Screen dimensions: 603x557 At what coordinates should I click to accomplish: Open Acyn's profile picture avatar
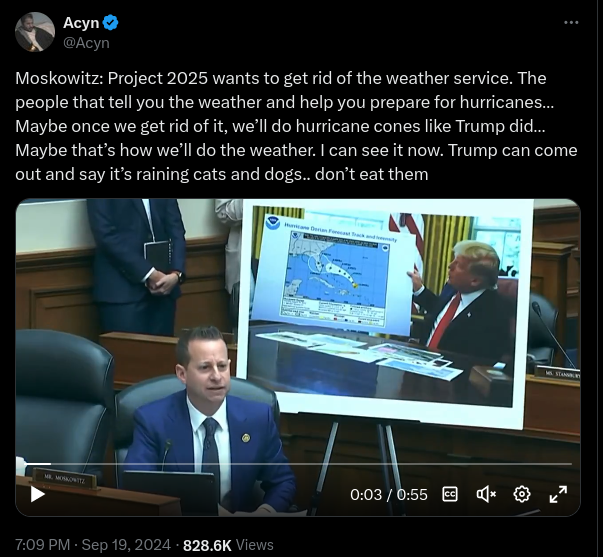[35, 32]
